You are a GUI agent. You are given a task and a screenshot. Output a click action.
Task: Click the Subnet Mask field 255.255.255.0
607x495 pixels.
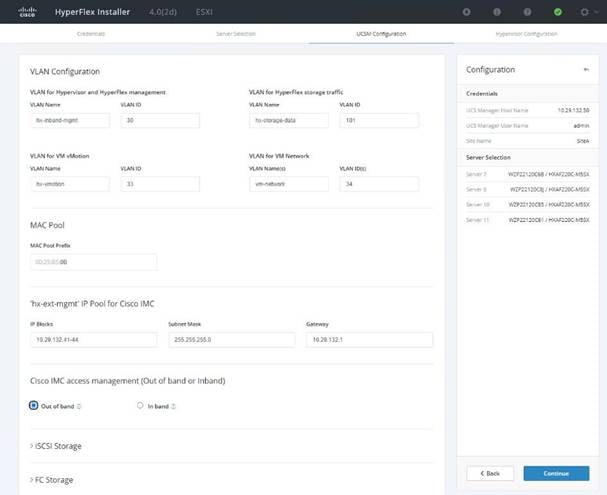[x=231, y=340]
